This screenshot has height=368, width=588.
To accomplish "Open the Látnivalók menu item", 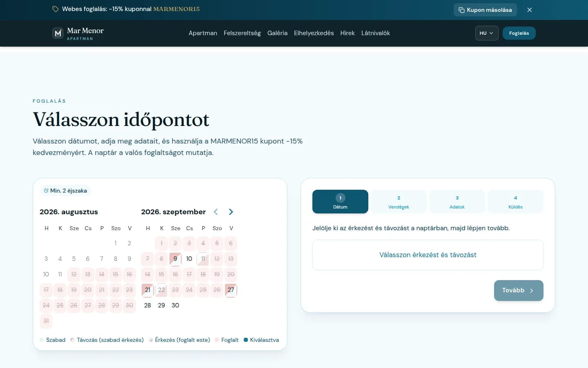I will 376,33.
